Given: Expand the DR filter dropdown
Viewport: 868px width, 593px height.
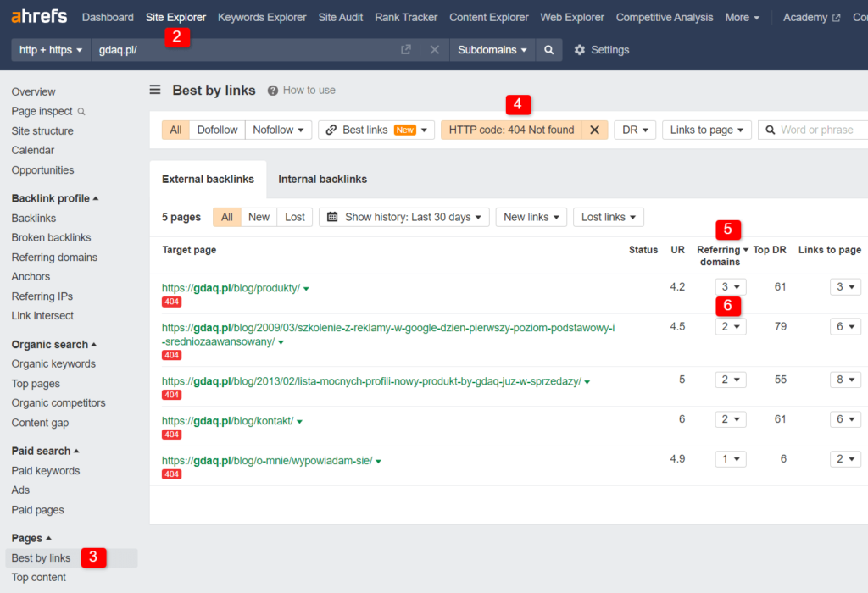Looking at the screenshot, I should (x=635, y=130).
